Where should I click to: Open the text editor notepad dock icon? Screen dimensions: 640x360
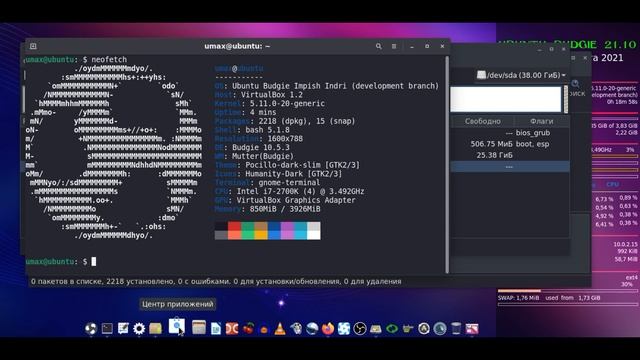coord(123,328)
